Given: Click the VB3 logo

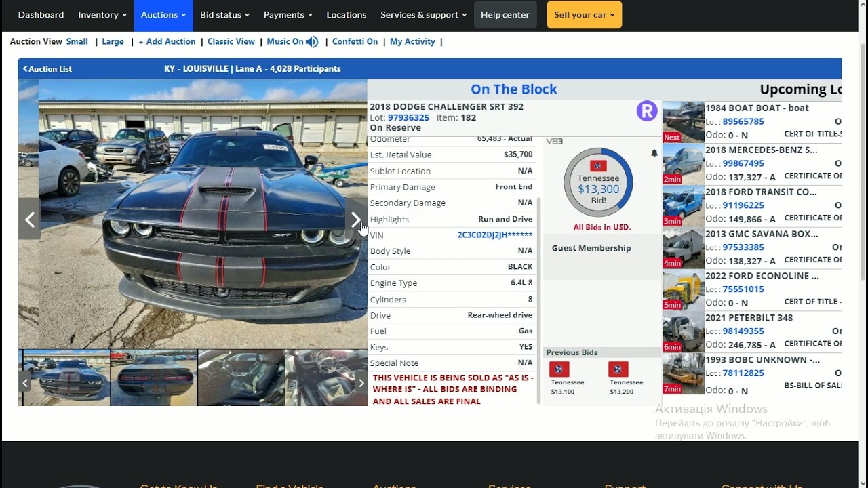Looking at the screenshot, I should click(x=555, y=141).
